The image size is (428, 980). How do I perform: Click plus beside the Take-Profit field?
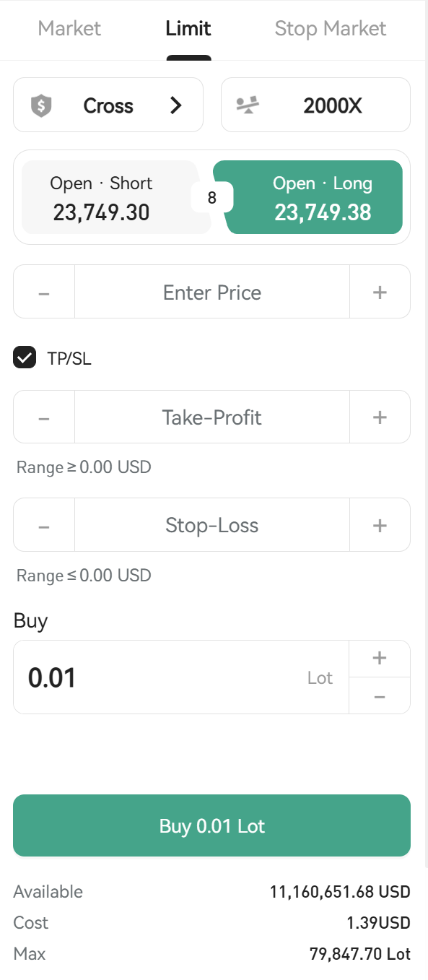(380, 417)
